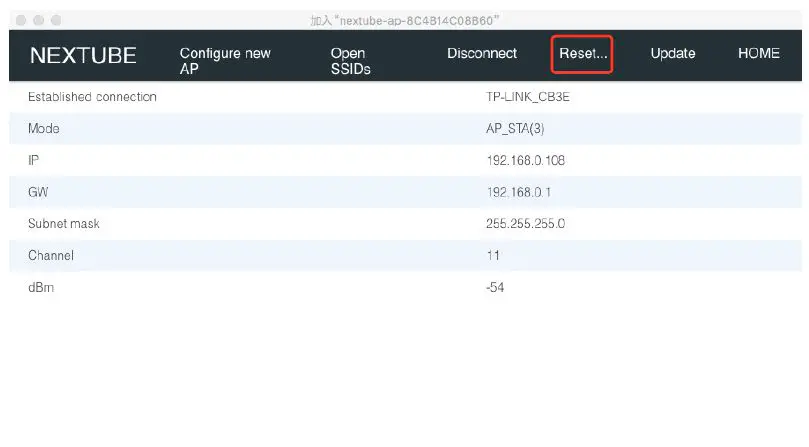Image resolution: width=809 pixels, height=447 pixels.
Task: Open the Open SSIDs menu item
Action: click(x=350, y=61)
